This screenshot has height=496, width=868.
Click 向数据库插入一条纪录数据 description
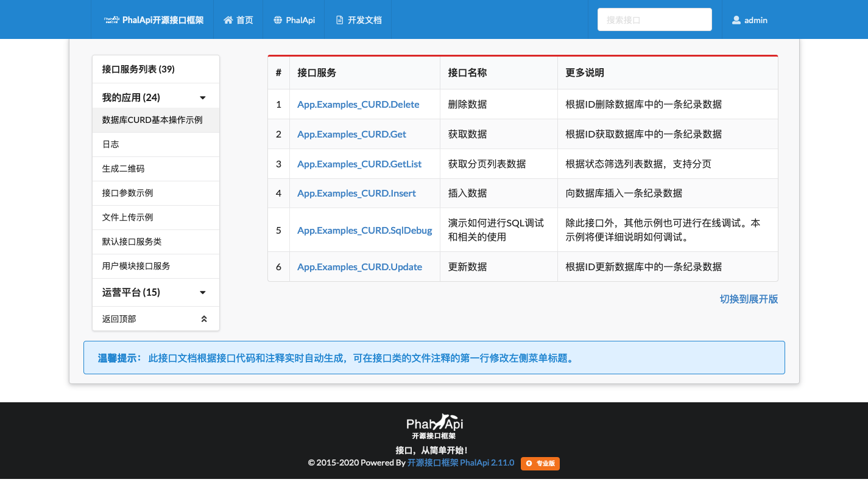[x=624, y=193]
